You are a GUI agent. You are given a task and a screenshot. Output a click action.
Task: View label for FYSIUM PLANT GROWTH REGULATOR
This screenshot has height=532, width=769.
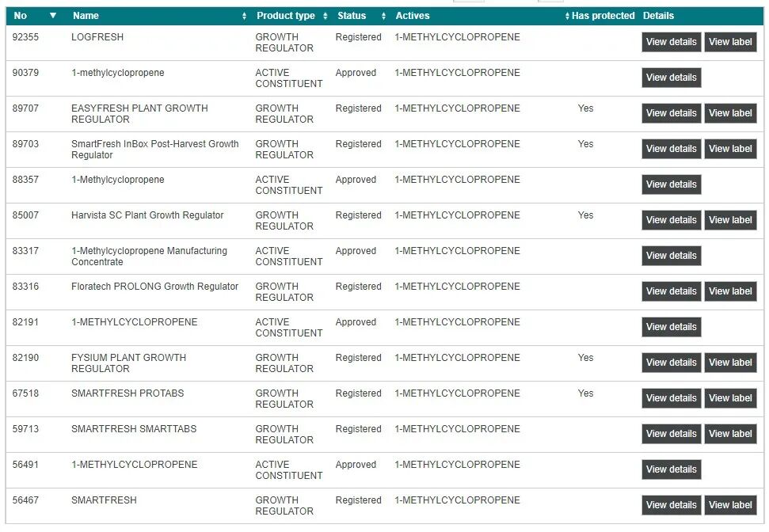pos(730,363)
